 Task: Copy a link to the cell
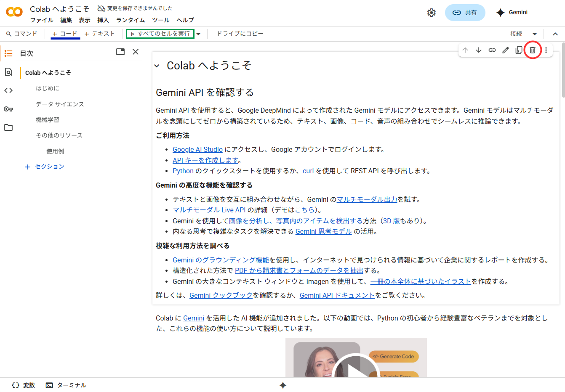click(492, 50)
